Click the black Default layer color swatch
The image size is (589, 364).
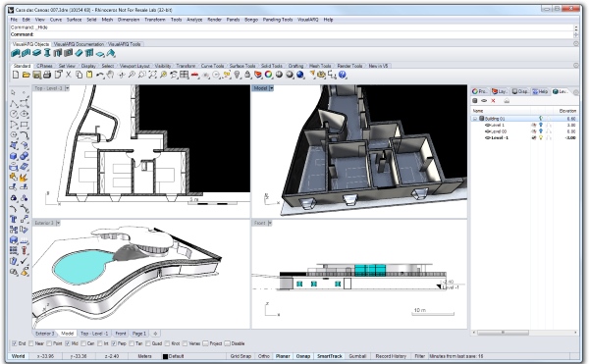coord(165,356)
